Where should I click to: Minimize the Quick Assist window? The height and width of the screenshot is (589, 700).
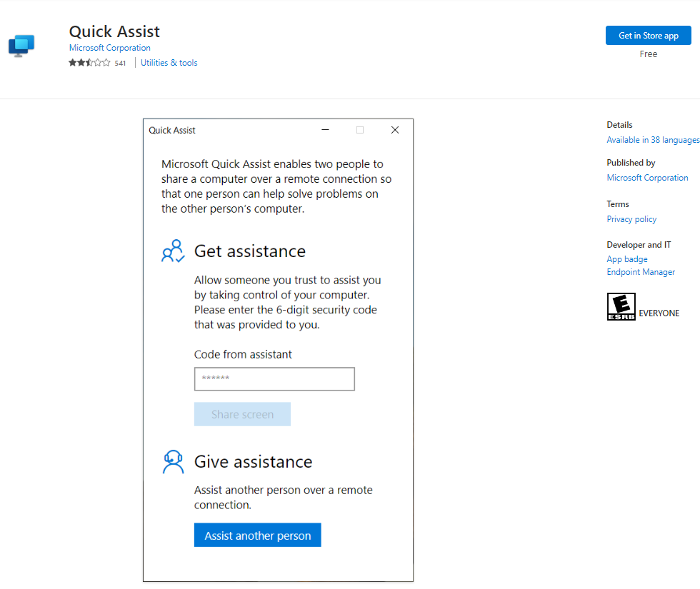(x=326, y=130)
